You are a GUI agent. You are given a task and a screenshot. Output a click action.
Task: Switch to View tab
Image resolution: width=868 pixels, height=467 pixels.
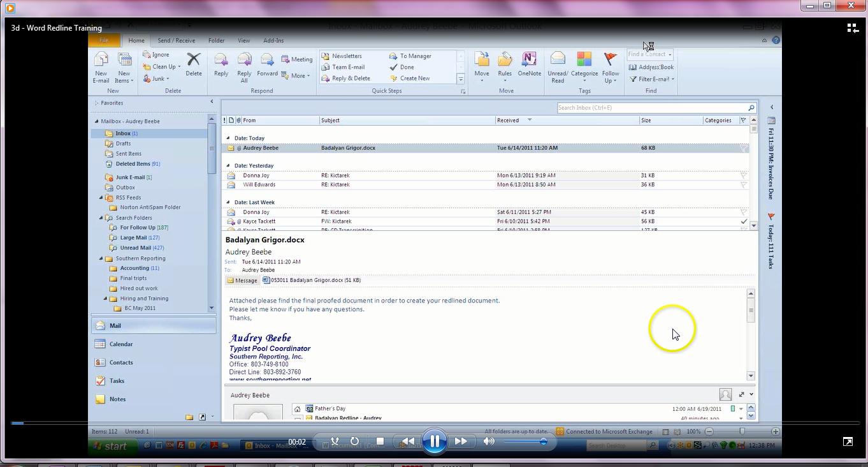243,40
